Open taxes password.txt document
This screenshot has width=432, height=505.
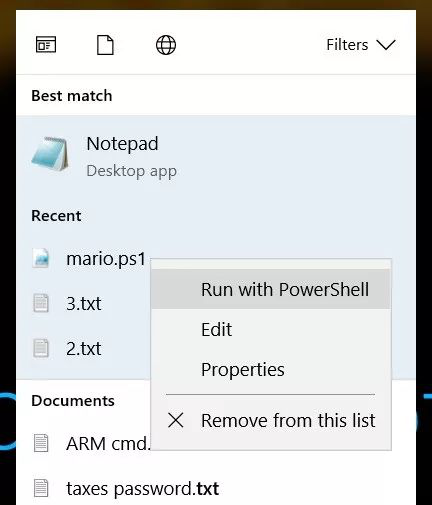point(126,489)
